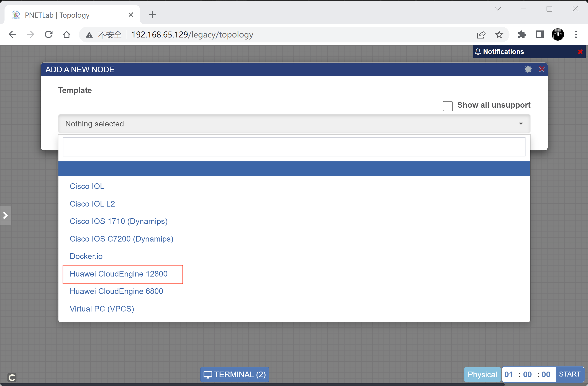Click the browser back arrow
588x386 pixels.
12,34
